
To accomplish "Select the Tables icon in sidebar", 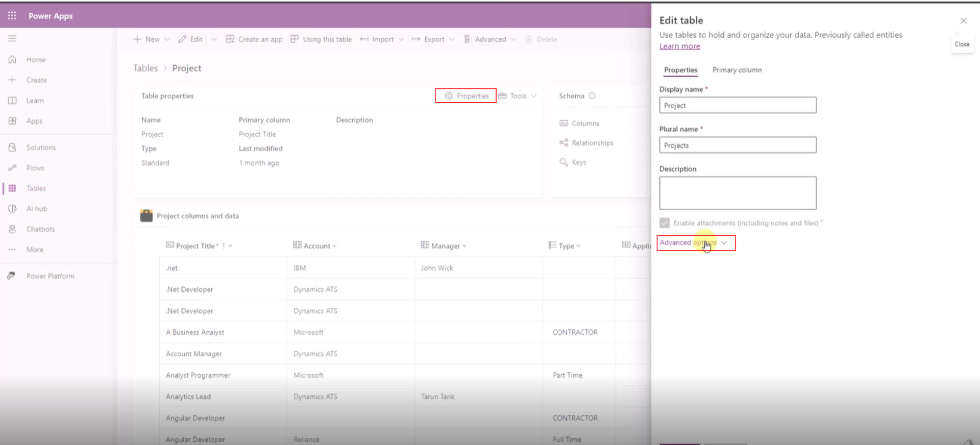I will (12, 188).
